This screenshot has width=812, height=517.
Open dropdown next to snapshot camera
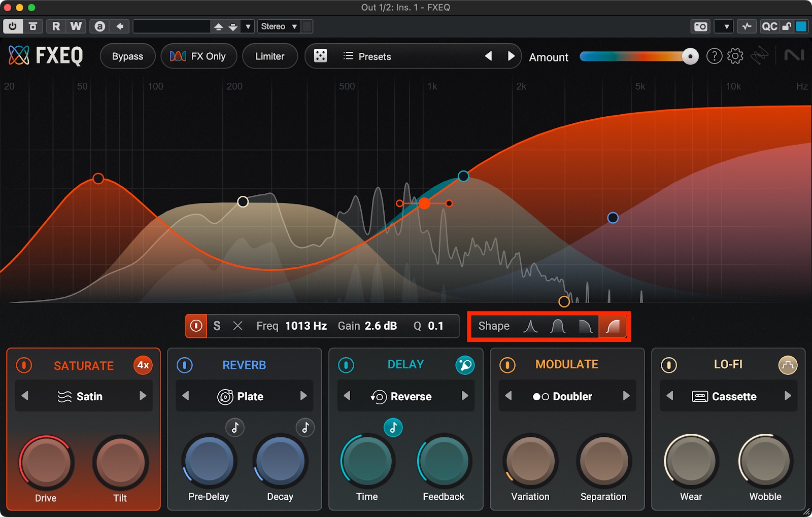point(724,26)
